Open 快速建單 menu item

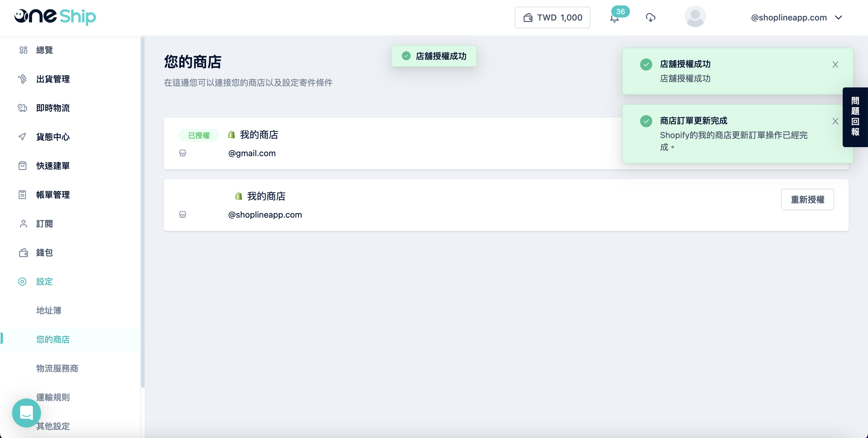(53, 165)
